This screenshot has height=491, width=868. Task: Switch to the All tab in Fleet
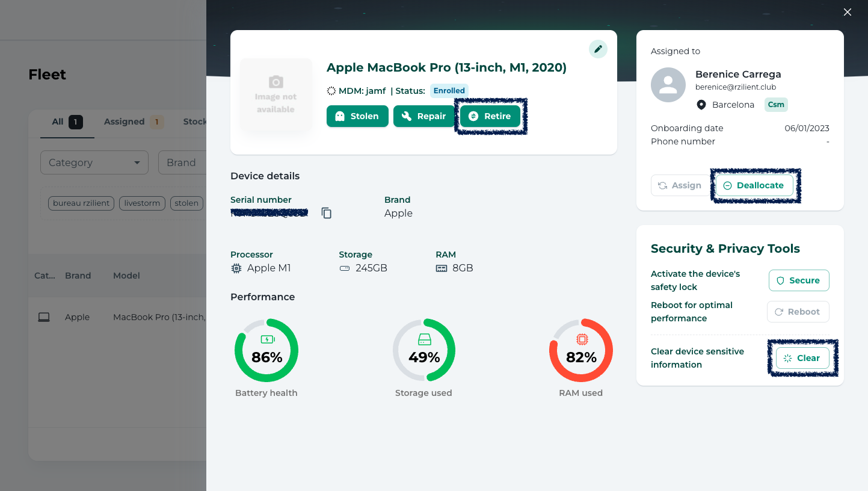pos(67,122)
